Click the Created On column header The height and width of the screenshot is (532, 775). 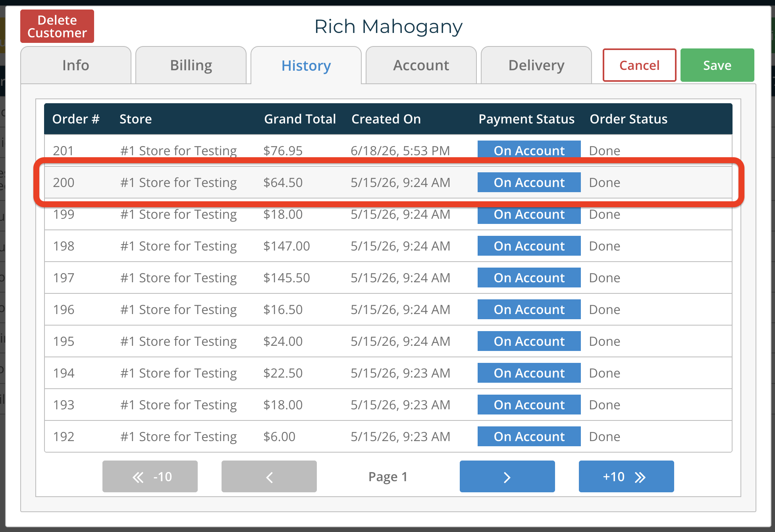point(386,119)
